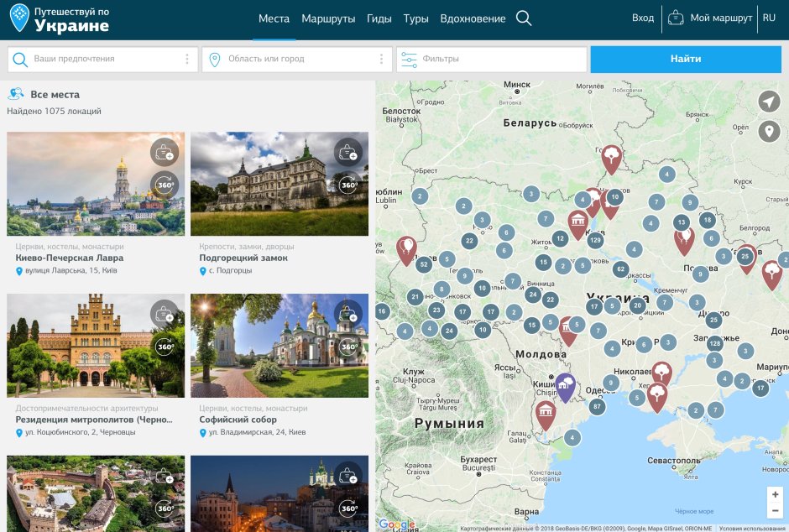Open 360° view of Podgoretsky castle
This screenshot has height=532, width=789.
point(348,185)
